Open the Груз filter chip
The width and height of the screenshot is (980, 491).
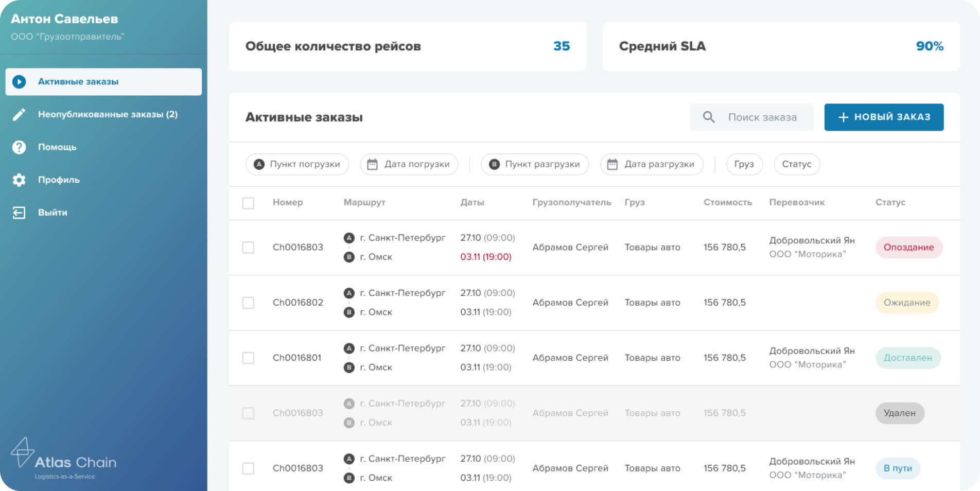(x=744, y=164)
